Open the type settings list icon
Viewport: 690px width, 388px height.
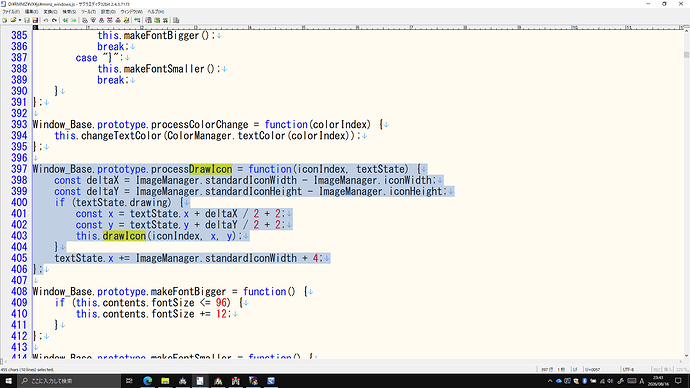148,20
